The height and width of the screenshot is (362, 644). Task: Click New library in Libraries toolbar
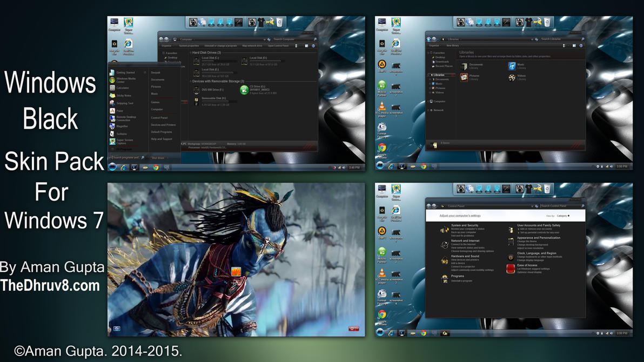tap(452, 46)
